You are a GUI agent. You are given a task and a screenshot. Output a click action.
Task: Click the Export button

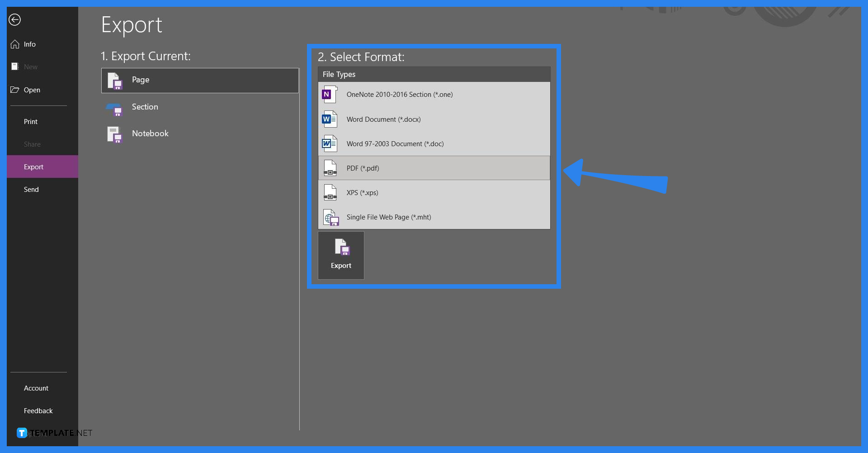click(x=341, y=255)
